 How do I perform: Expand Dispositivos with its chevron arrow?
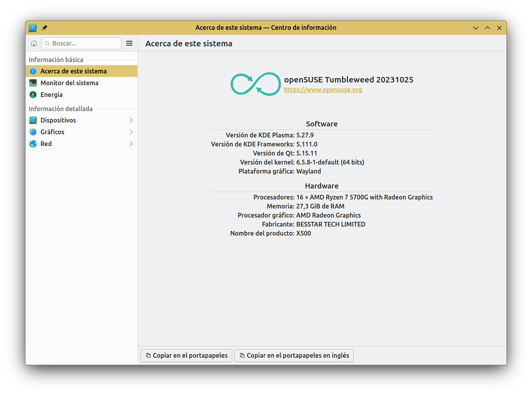click(131, 120)
